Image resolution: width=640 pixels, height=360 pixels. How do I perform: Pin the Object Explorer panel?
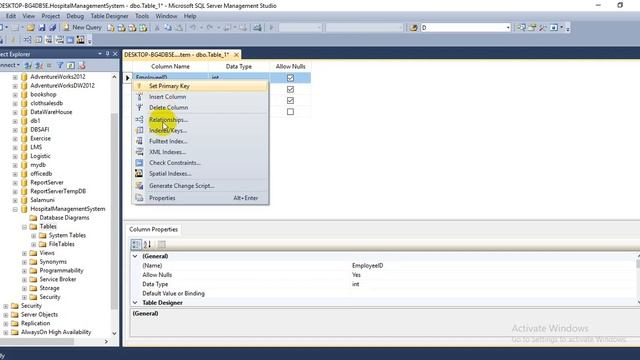click(107, 53)
